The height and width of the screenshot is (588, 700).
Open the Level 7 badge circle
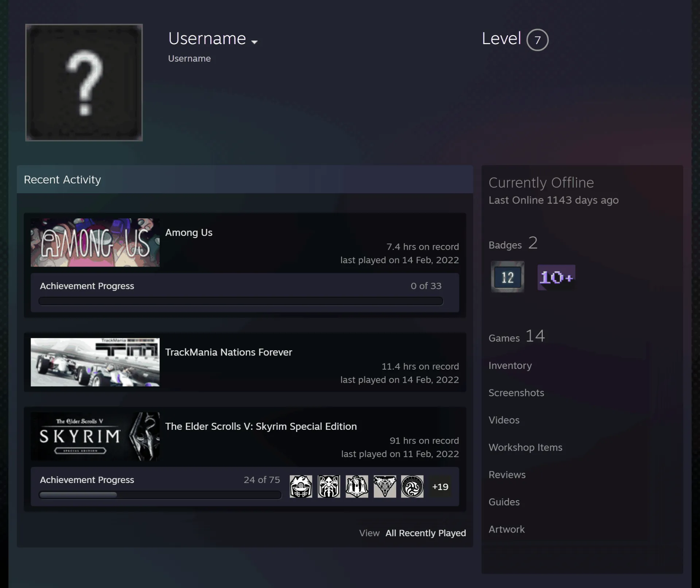[x=537, y=40]
